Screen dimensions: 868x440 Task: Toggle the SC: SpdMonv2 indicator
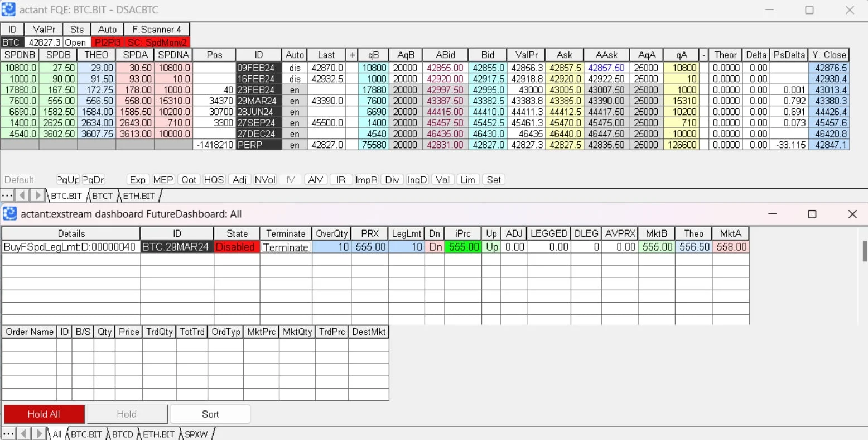[157, 42]
